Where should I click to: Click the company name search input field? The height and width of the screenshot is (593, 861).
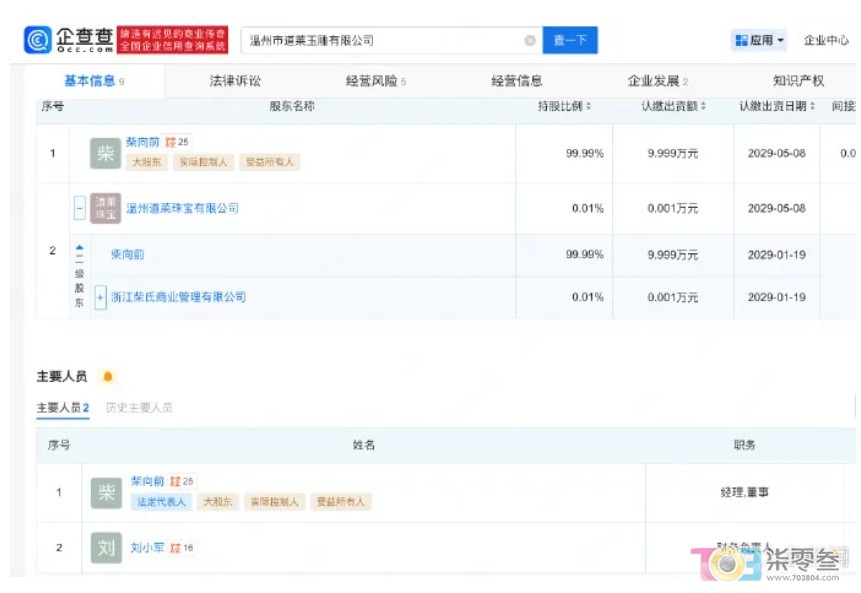click(x=380, y=41)
